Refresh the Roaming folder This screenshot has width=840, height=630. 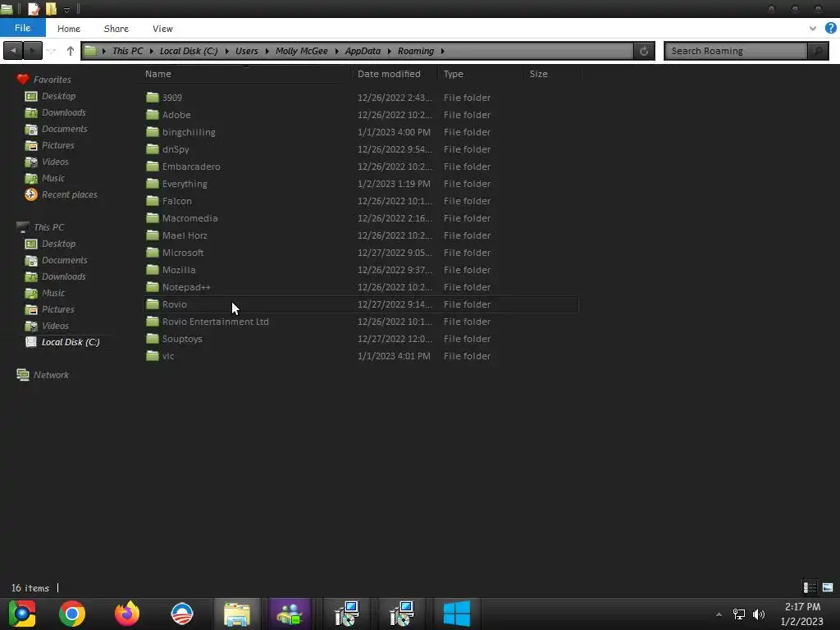point(644,51)
